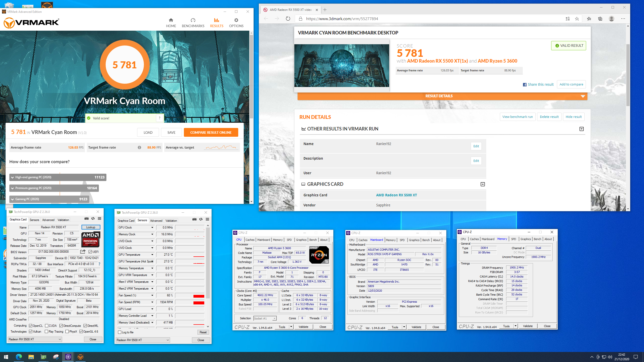Image resolution: width=644 pixels, height=362 pixels.
Task: Click camera icon in GPU-Z Sensors window
Action: pos(194,219)
